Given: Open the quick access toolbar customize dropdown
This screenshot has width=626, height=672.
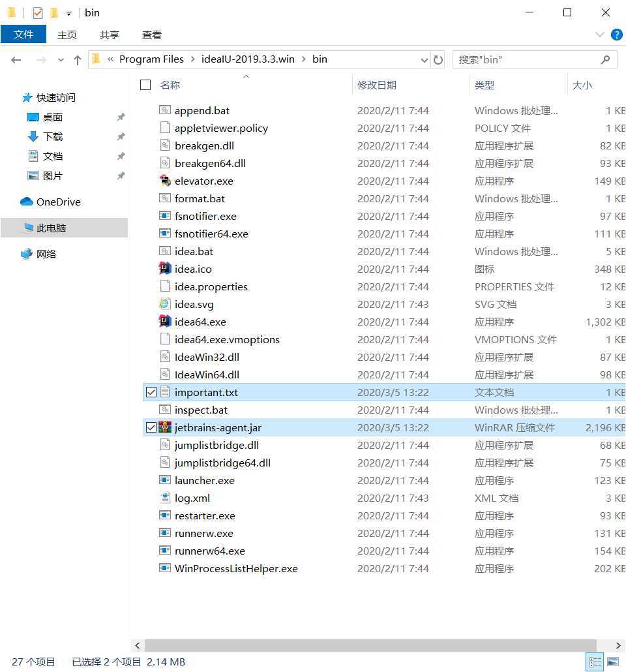Looking at the screenshot, I should coord(68,13).
